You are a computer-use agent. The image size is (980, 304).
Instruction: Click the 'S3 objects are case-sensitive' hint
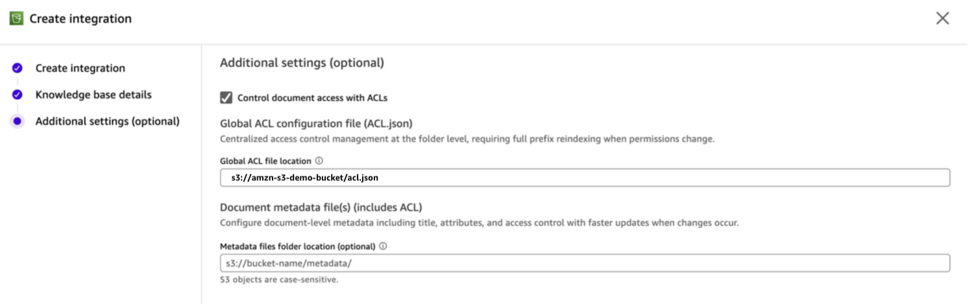coord(279,280)
